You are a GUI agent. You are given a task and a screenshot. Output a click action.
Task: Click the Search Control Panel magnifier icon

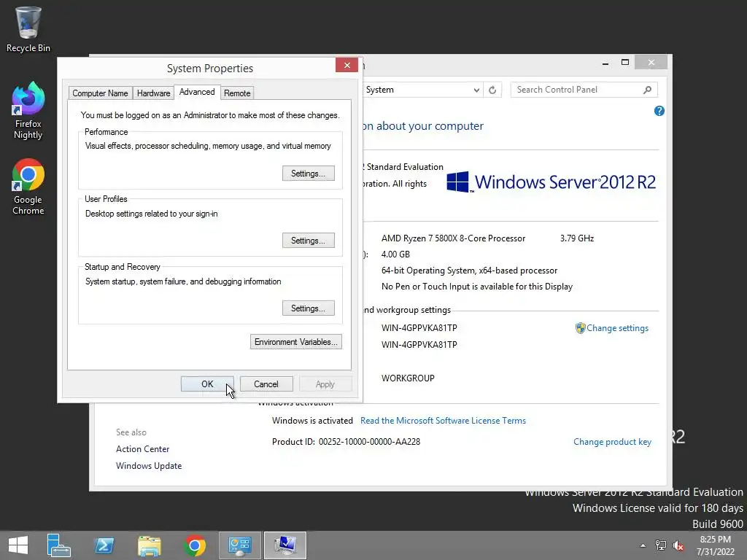pos(647,90)
